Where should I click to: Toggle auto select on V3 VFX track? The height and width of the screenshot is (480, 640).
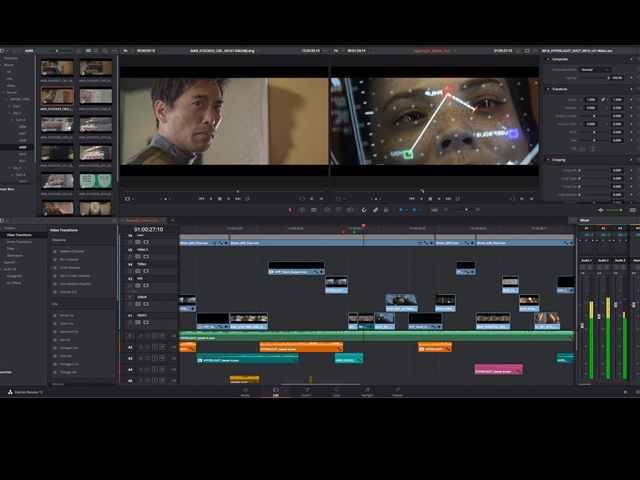(138, 285)
